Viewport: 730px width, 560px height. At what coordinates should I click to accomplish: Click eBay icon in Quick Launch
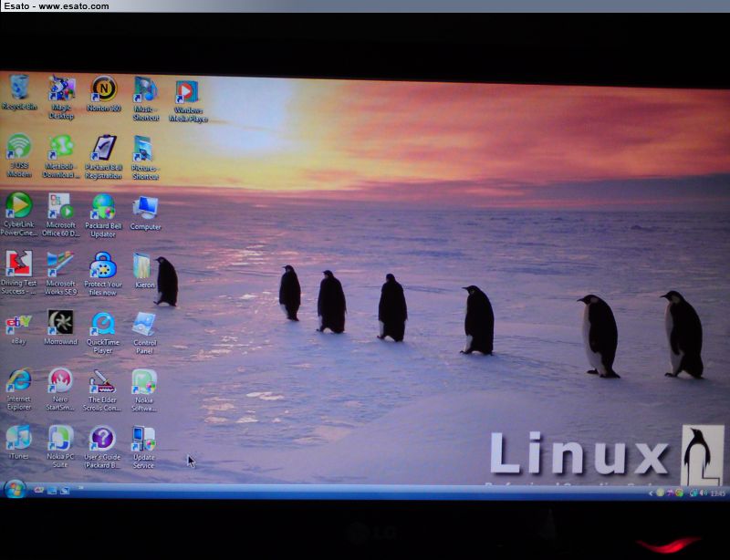[x=39, y=490]
